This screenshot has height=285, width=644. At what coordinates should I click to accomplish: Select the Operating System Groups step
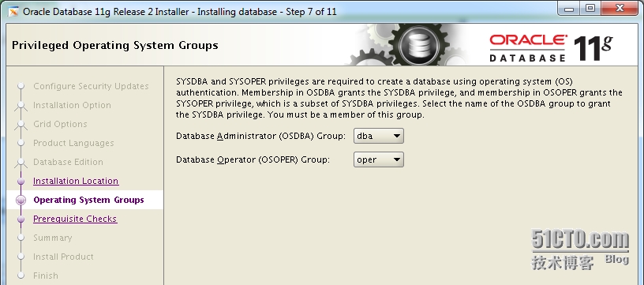88,200
